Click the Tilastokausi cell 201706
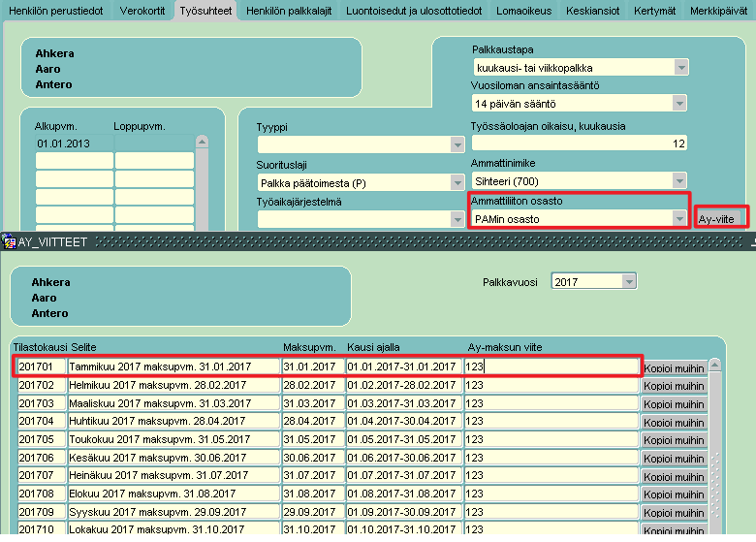756x542 pixels. (x=42, y=457)
